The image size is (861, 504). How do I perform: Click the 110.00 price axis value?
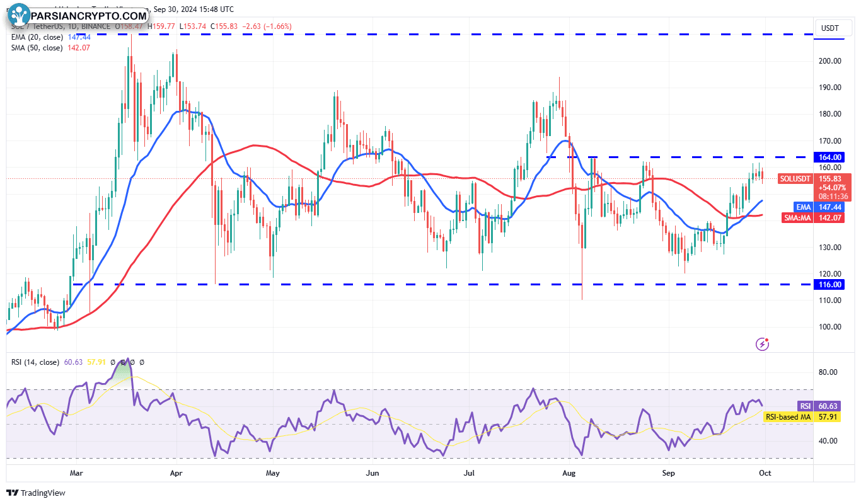tap(829, 300)
